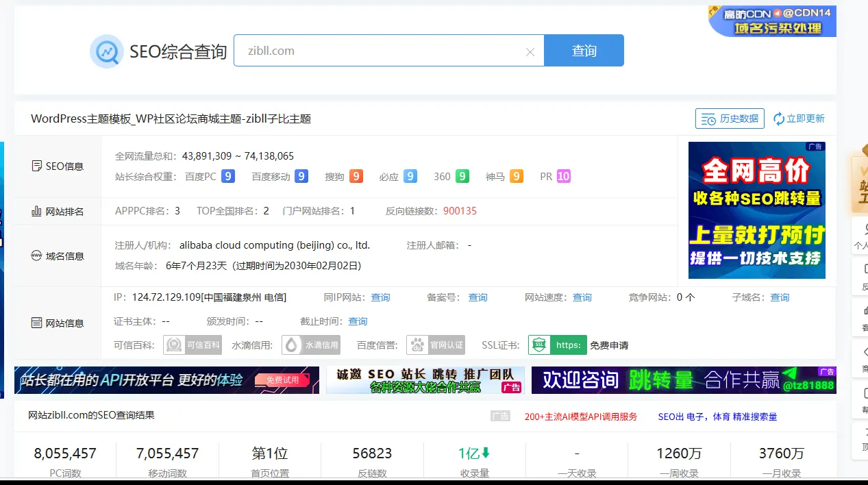Screen dimensions: 868x485
Task: Click the 首页位置 第1位 value
Action: (x=270, y=453)
